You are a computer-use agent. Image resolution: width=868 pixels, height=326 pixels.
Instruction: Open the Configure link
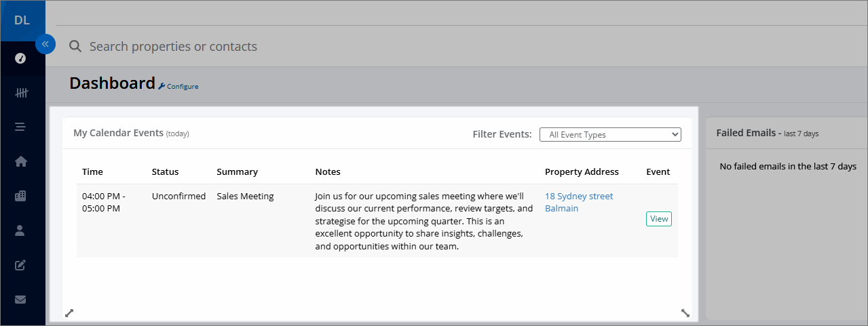pyautogui.click(x=183, y=87)
